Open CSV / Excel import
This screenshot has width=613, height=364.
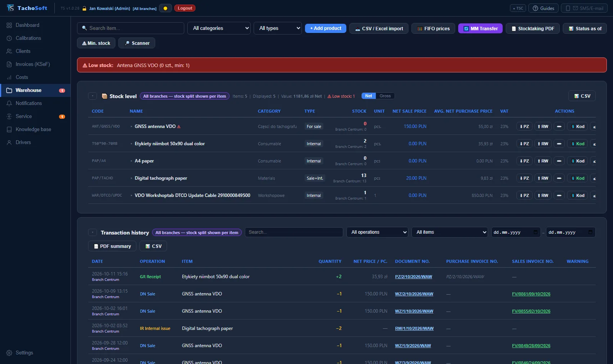pos(379,28)
